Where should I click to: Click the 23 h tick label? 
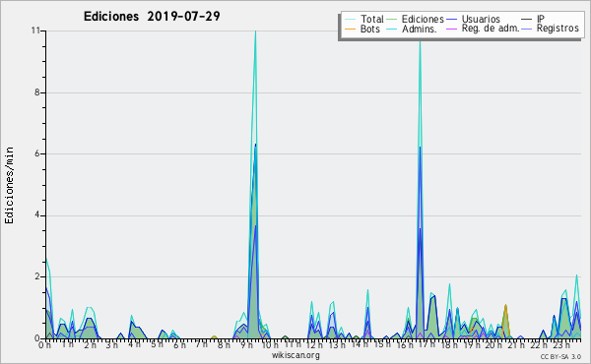[561, 344]
